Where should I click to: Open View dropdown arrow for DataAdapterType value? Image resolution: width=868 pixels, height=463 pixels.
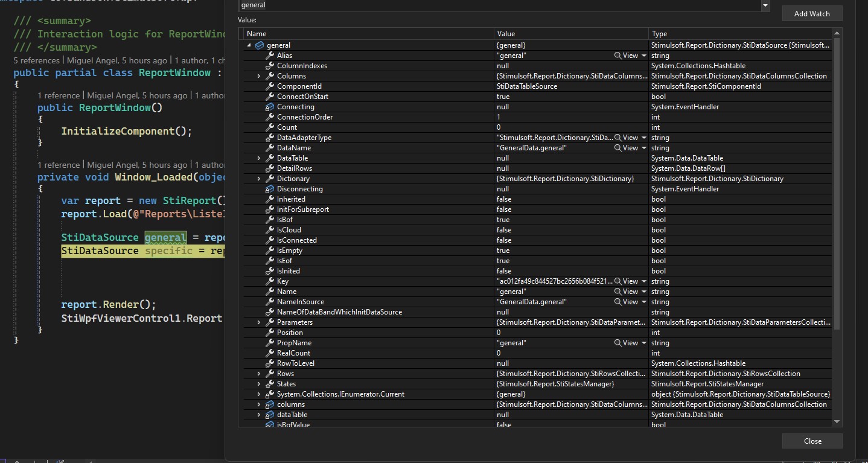(644, 138)
